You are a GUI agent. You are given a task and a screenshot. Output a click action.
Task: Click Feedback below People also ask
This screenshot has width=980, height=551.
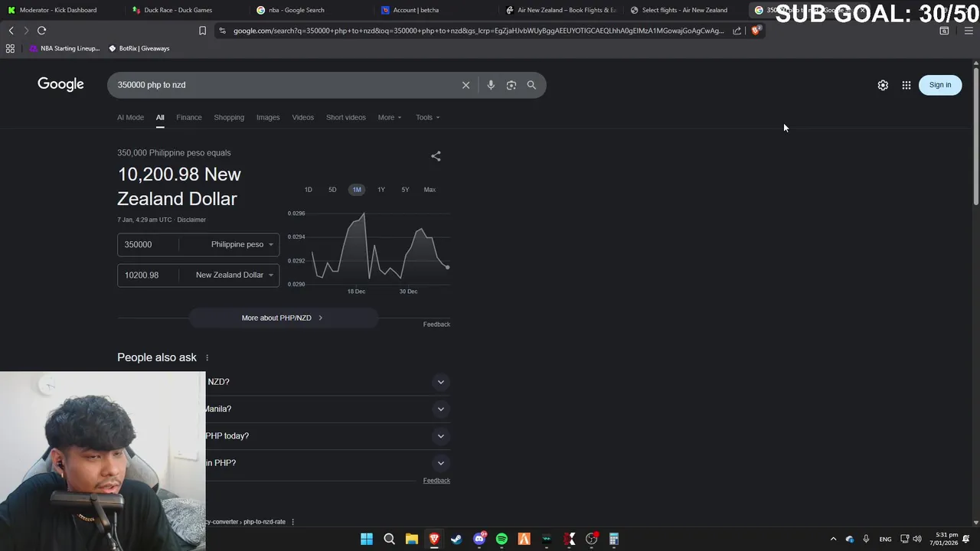[436, 481]
